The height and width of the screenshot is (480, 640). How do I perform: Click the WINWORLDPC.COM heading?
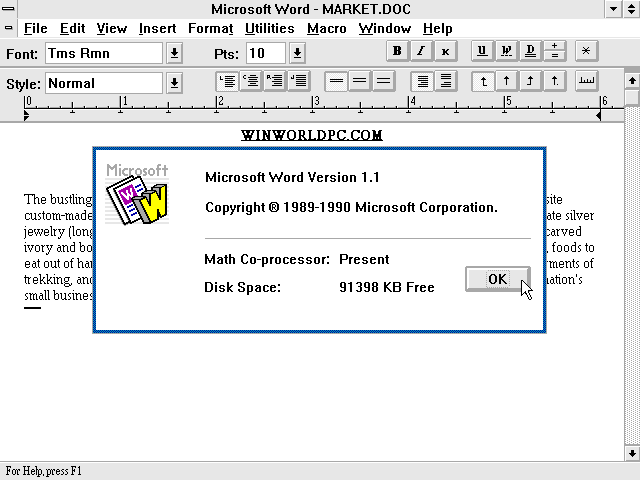point(311,135)
